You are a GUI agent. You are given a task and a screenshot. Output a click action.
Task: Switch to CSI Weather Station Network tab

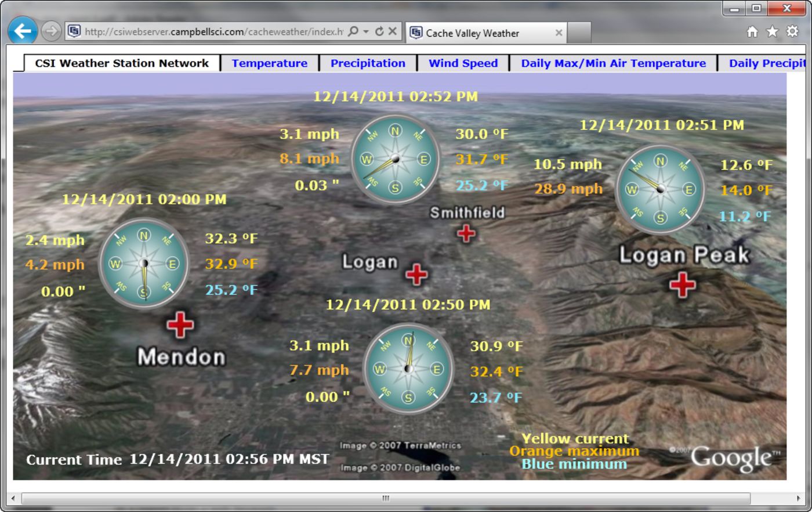tap(122, 63)
